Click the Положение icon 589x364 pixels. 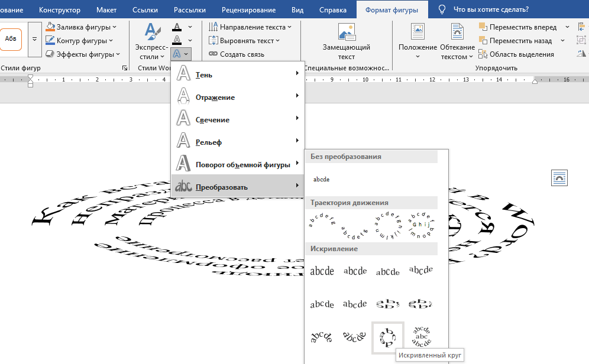pyautogui.click(x=416, y=40)
